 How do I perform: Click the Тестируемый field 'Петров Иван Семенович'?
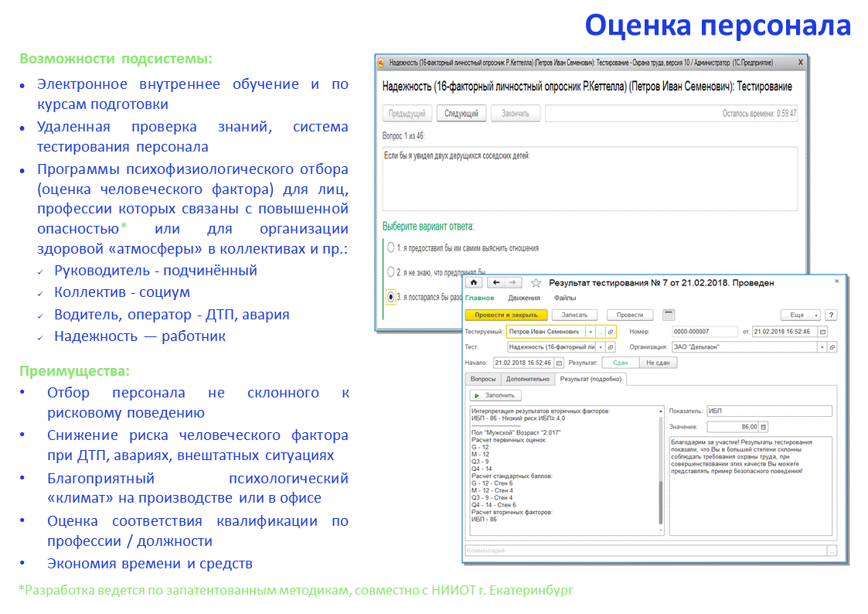546,332
